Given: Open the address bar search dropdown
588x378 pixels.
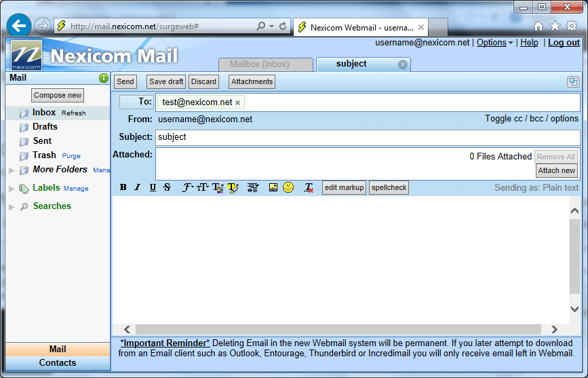Looking at the screenshot, I should pos(271,26).
